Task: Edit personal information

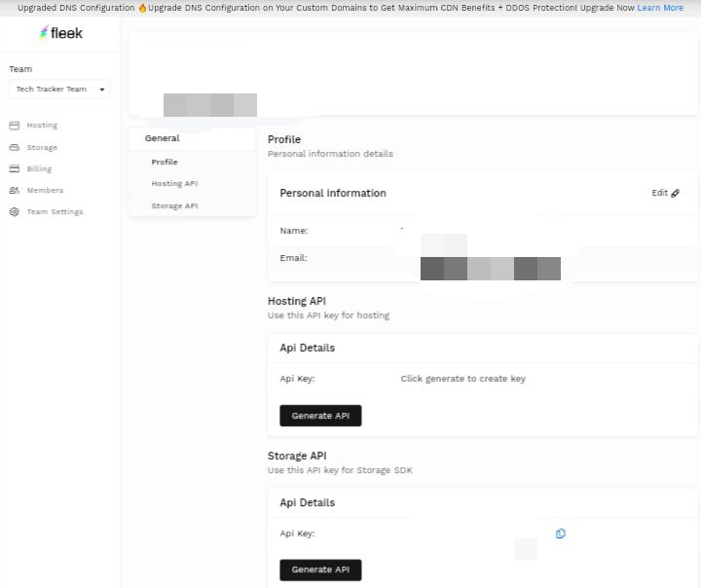Action: coord(660,194)
